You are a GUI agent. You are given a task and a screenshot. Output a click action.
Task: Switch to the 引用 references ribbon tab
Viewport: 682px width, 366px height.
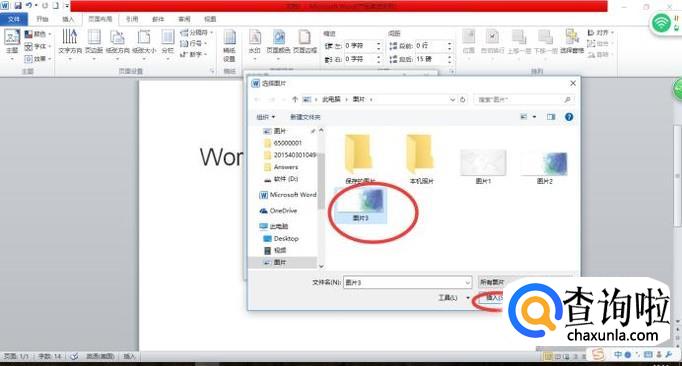132,19
